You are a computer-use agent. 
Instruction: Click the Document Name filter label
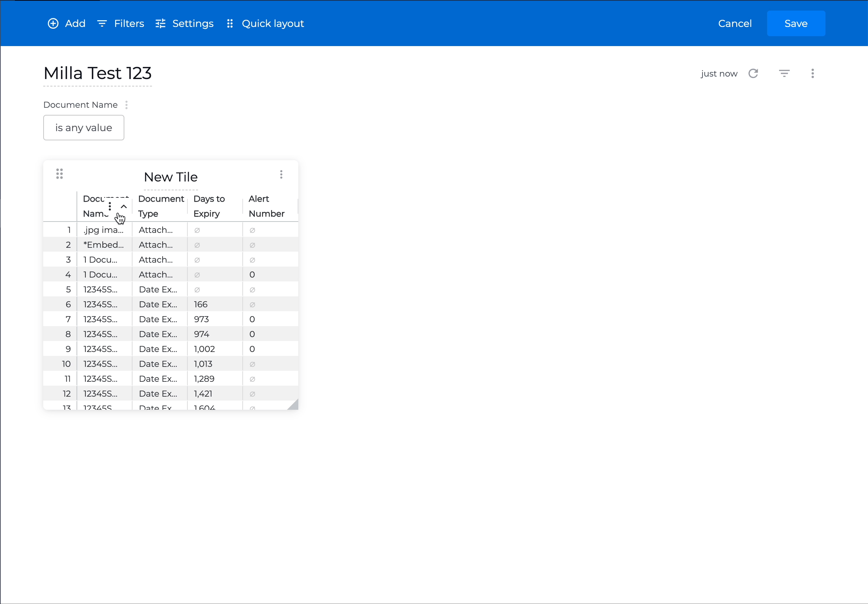coord(80,105)
